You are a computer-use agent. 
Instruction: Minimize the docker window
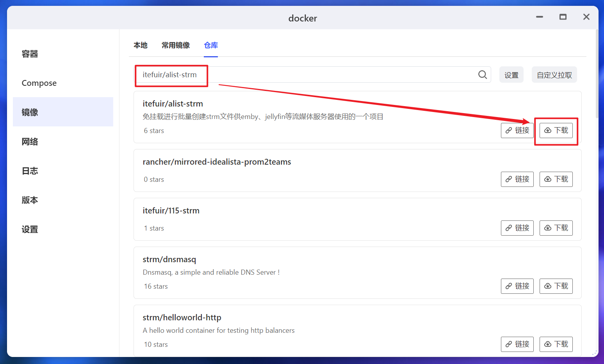540,17
